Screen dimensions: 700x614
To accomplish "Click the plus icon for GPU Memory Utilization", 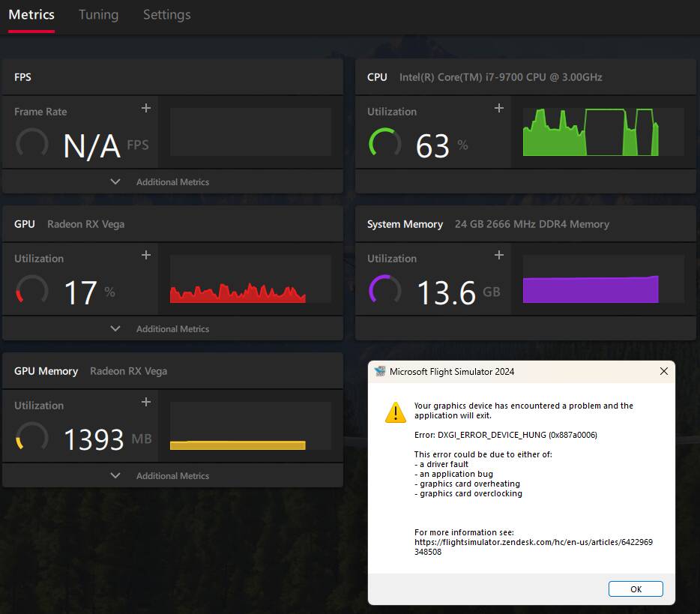I will click(146, 402).
